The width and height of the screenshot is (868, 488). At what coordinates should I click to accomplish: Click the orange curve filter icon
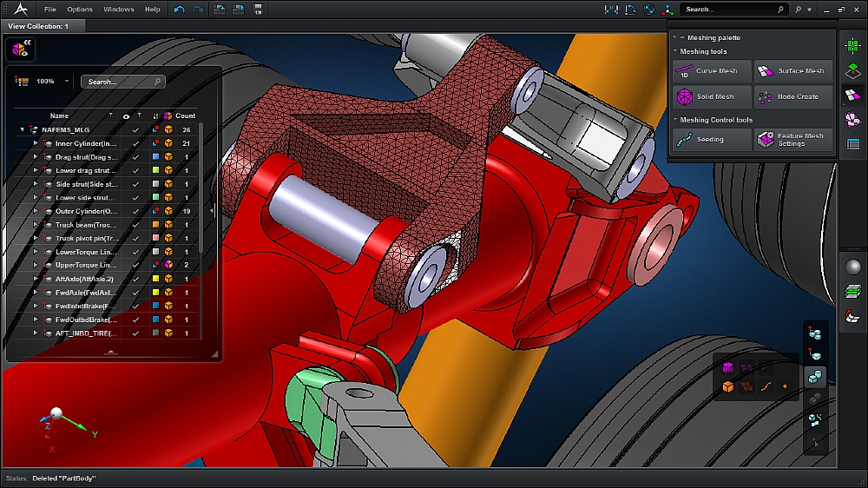766,386
